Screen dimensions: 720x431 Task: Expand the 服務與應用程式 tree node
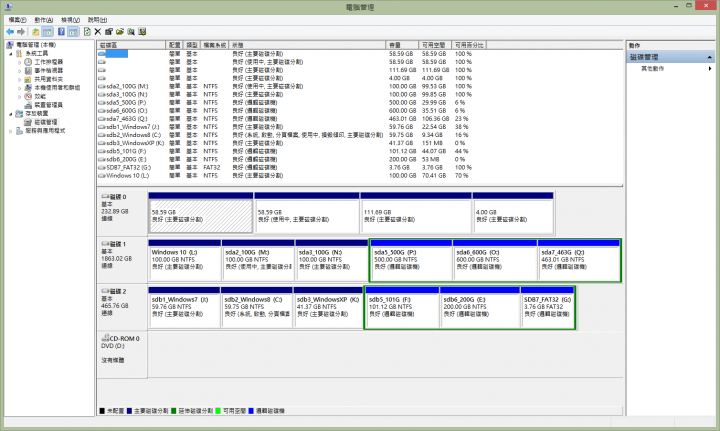click(11, 130)
